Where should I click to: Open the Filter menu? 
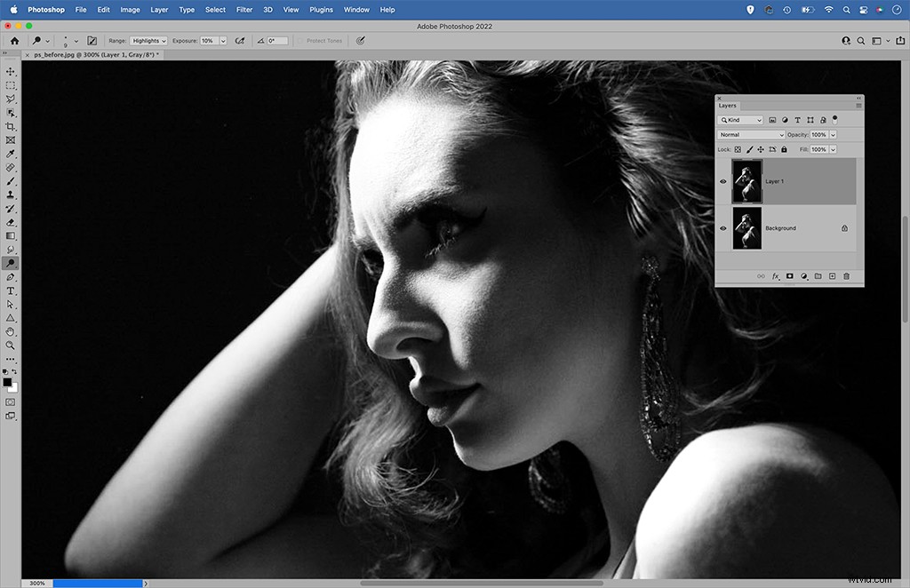pyautogui.click(x=244, y=10)
